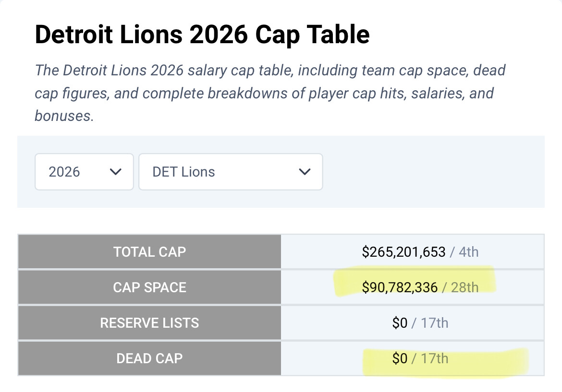Open the 2026 year dropdown
This screenshot has height=392, width=562.
[84, 172]
